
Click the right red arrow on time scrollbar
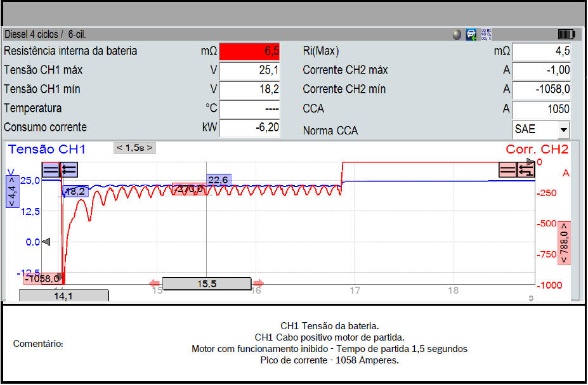pyautogui.click(x=258, y=284)
